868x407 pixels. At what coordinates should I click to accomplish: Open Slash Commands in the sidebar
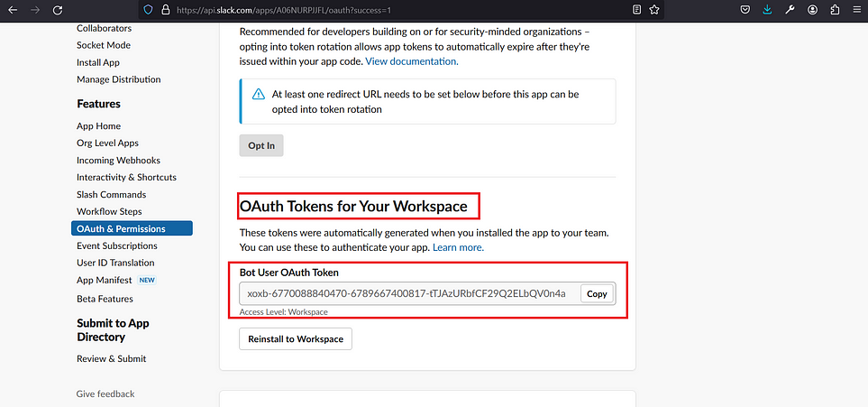[111, 195]
